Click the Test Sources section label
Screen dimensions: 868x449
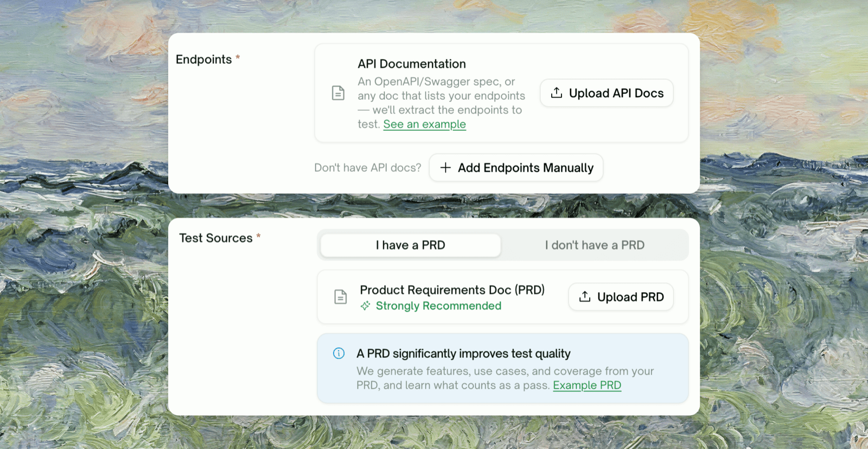[x=216, y=238]
